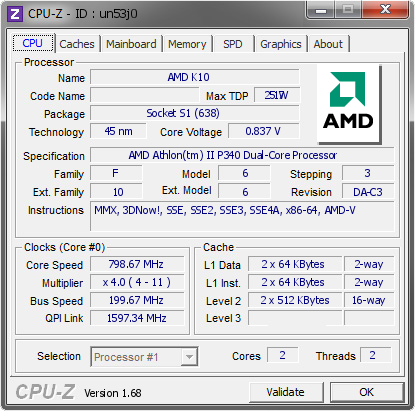Click the CPU-Z logo at bottom left

pyautogui.click(x=45, y=391)
